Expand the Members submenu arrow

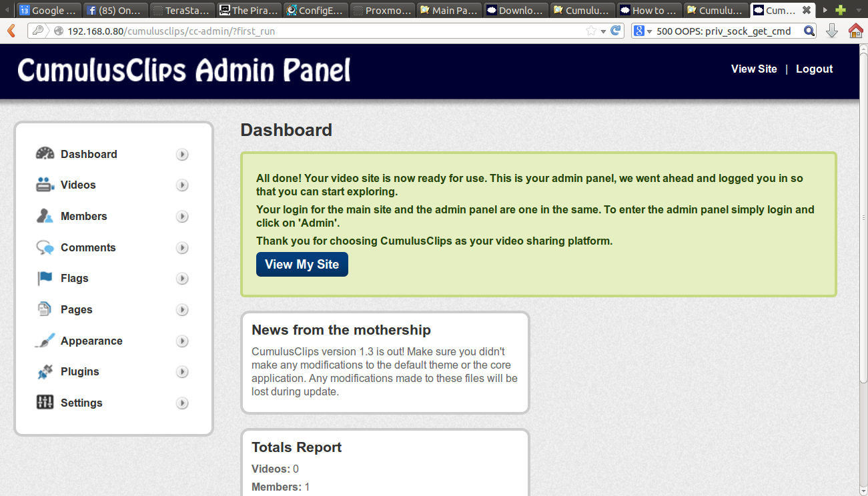tap(182, 217)
